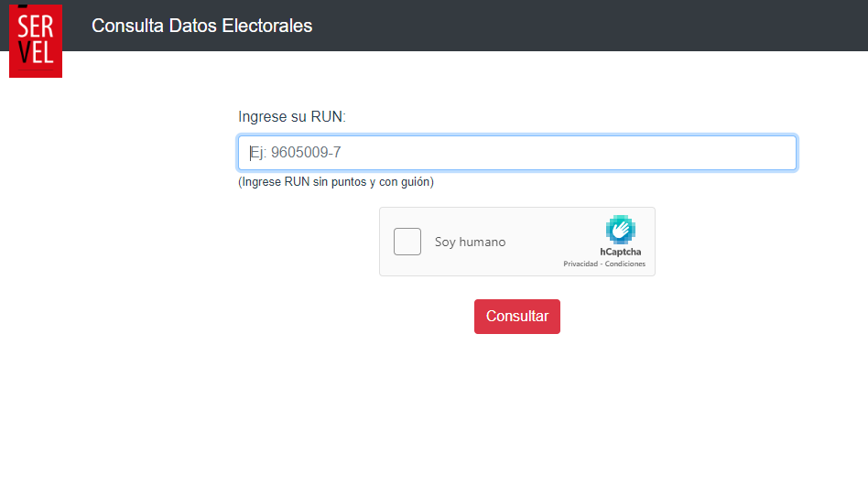The height and width of the screenshot is (485, 868).
Task: Click the RUN format hint below the field
Action: coord(336,182)
